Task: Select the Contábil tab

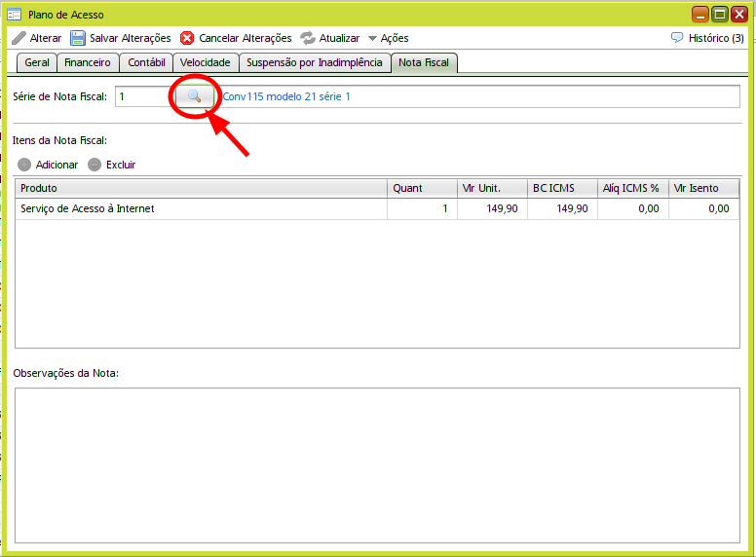Action: coord(146,62)
